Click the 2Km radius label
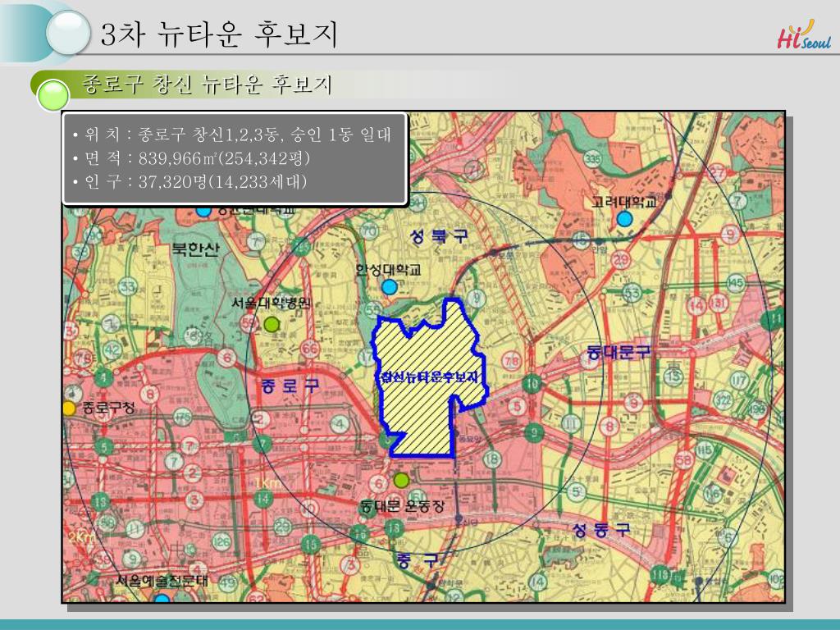The height and width of the screenshot is (630, 840). (81, 536)
